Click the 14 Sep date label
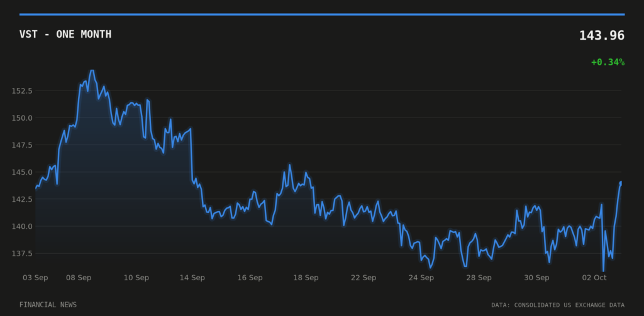 coord(192,278)
